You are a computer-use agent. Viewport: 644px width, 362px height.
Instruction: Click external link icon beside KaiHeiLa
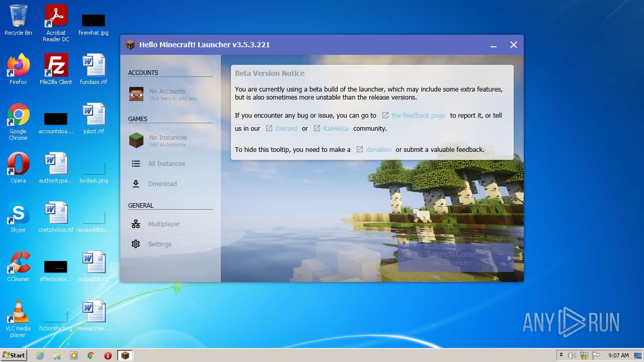tap(317, 128)
